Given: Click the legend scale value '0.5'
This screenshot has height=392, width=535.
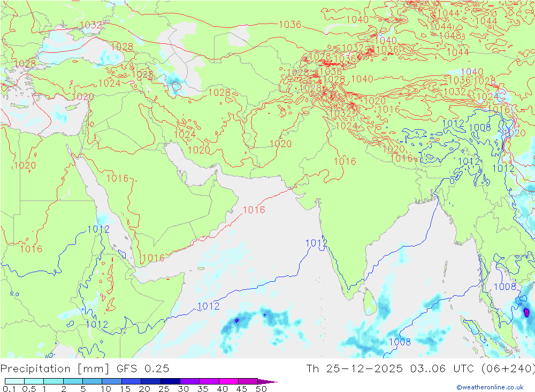Looking at the screenshot, I should (x=29, y=389).
